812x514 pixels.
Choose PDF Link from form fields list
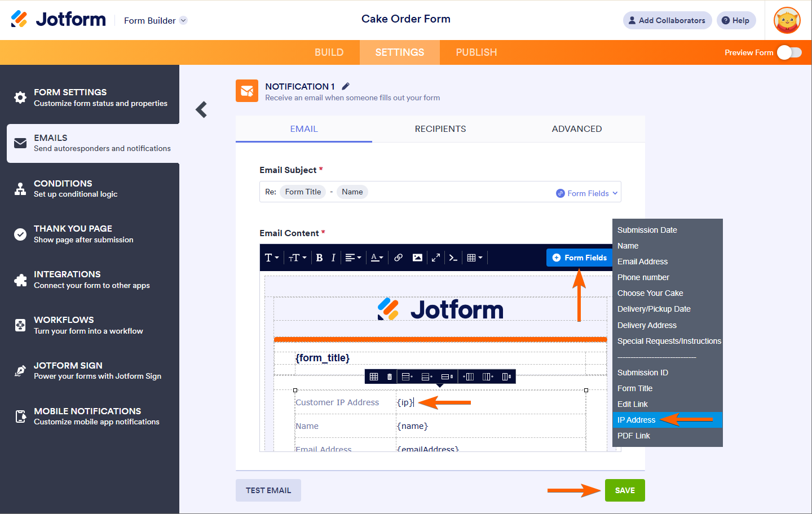(668, 436)
